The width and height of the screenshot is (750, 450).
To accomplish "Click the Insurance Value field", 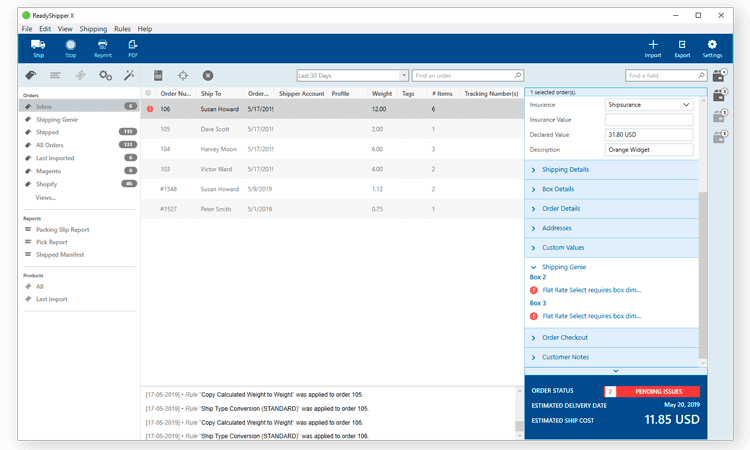I will coord(649,120).
